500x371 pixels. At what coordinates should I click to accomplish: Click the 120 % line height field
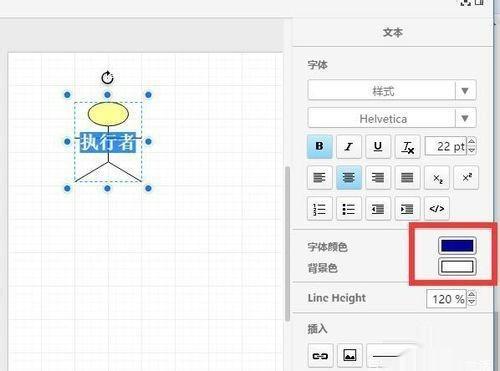click(x=446, y=299)
